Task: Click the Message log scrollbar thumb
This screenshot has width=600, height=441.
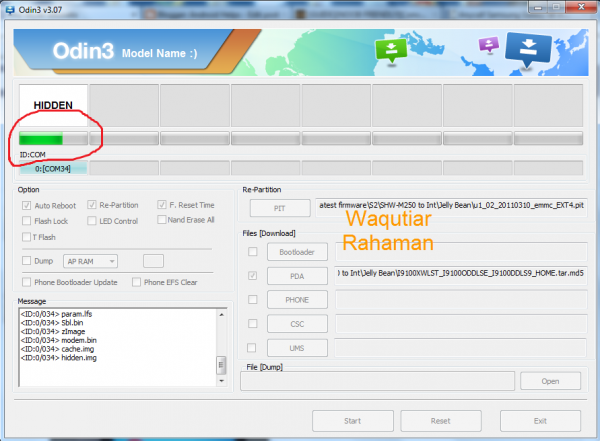Action: pos(221,365)
